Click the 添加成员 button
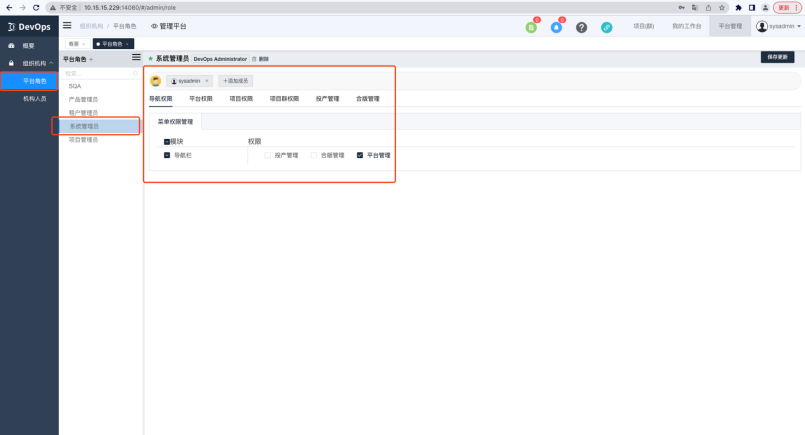This screenshot has height=435, width=805. [x=236, y=80]
